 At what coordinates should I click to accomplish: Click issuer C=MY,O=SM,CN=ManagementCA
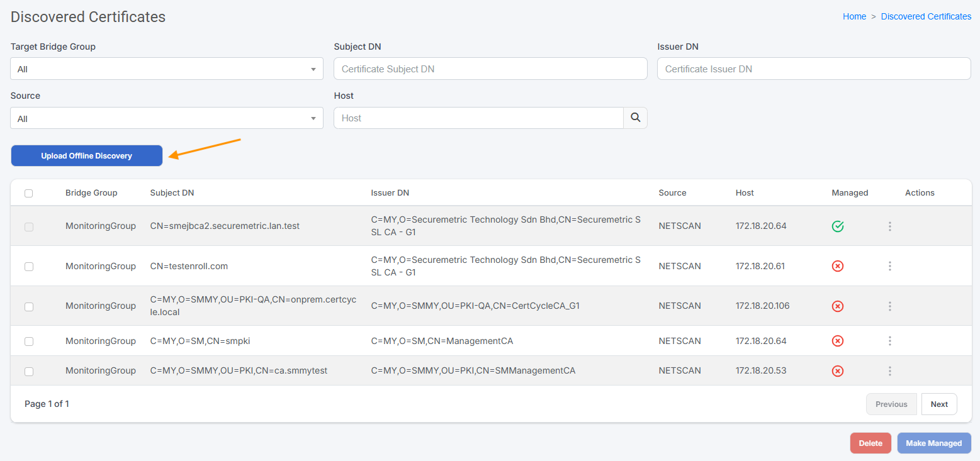[x=442, y=341]
